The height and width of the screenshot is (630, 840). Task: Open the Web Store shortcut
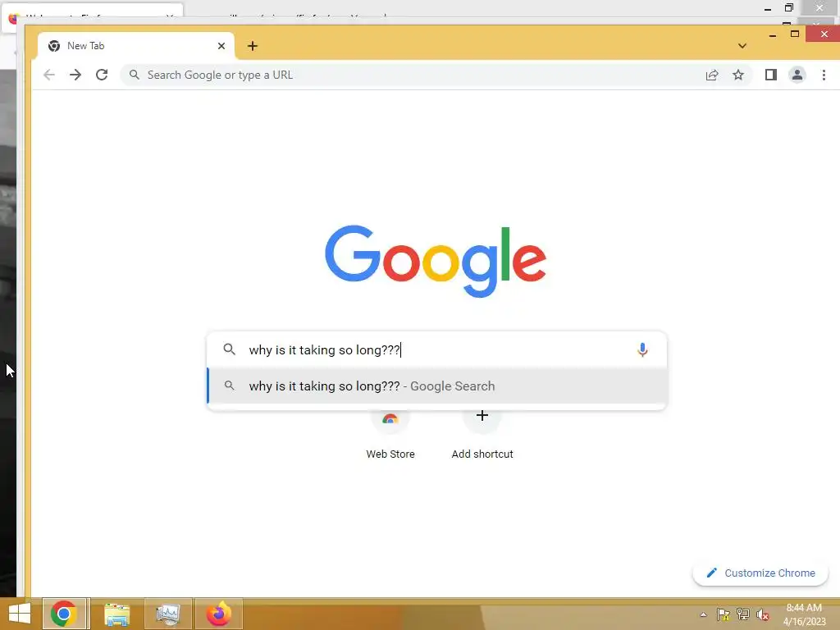coord(390,434)
